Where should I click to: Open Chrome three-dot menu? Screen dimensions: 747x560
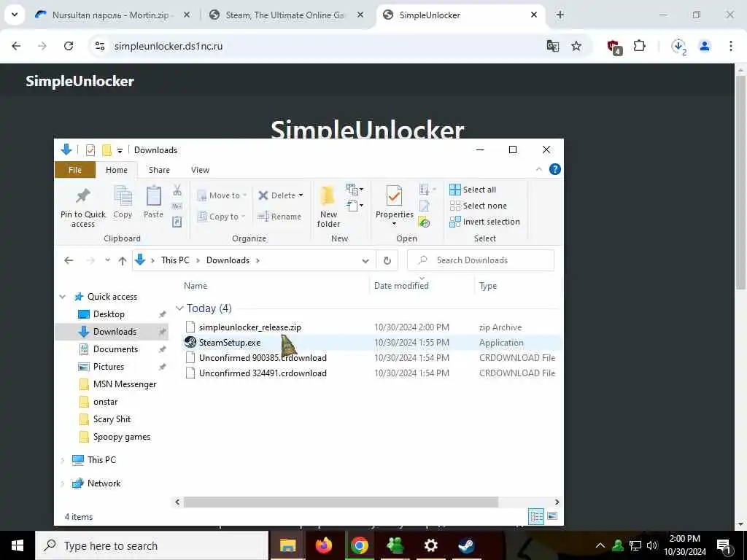tap(730, 46)
